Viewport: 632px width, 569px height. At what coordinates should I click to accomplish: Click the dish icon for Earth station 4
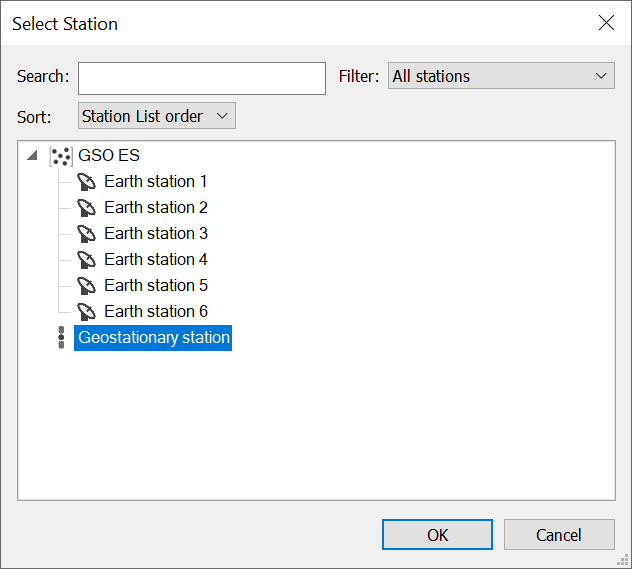click(x=86, y=260)
